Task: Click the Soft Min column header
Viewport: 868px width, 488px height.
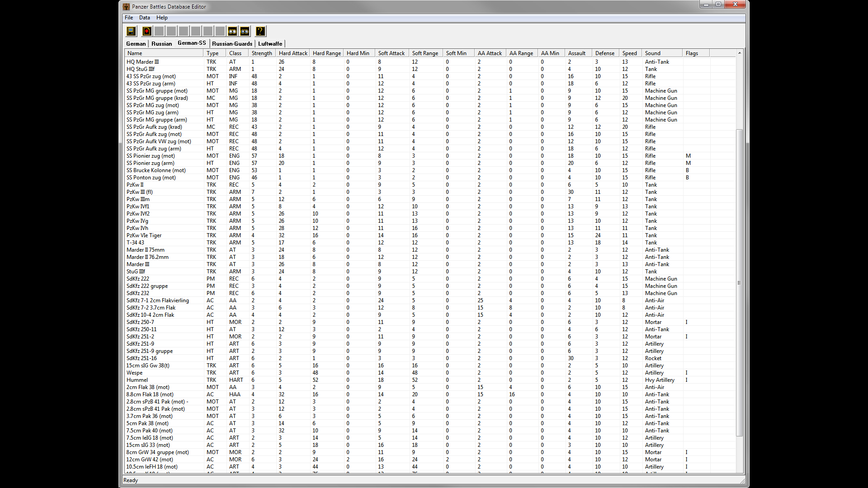Action: coord(459,53)
